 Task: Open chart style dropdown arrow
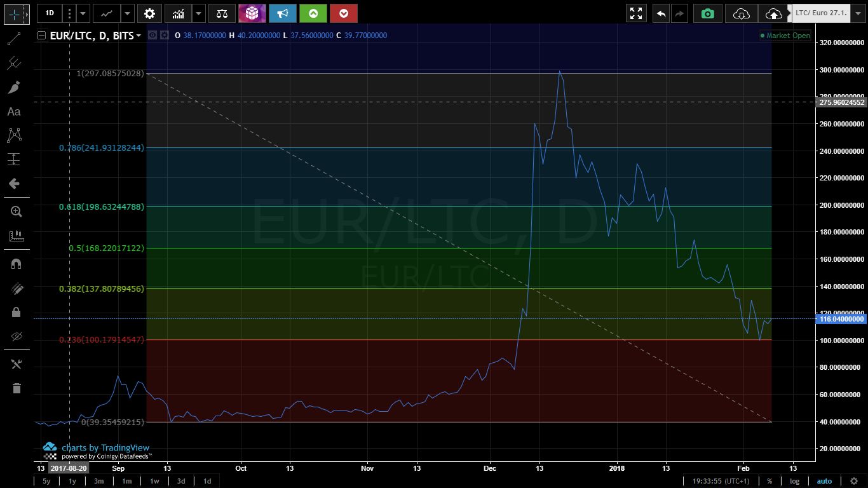[128, 13]
